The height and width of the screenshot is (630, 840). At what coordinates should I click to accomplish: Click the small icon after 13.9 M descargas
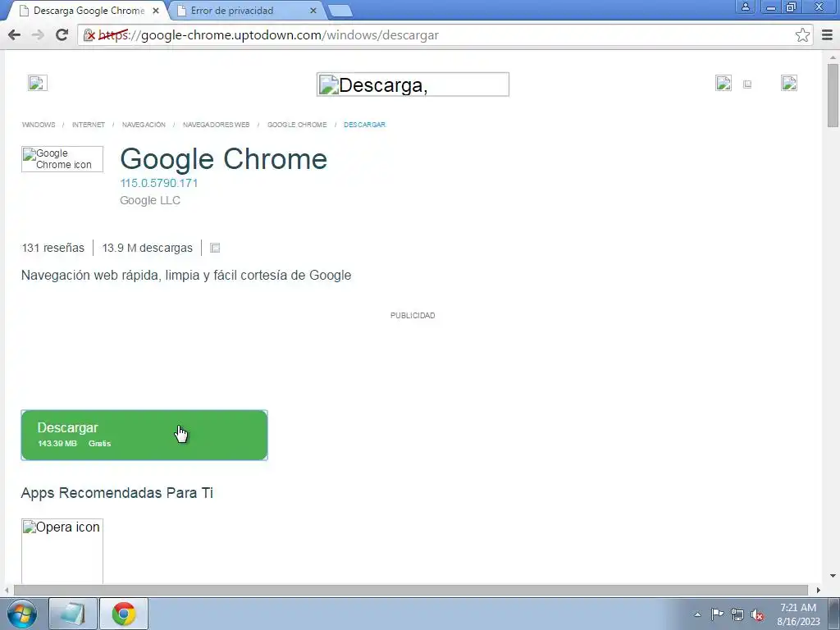click(x=215, y=248)
